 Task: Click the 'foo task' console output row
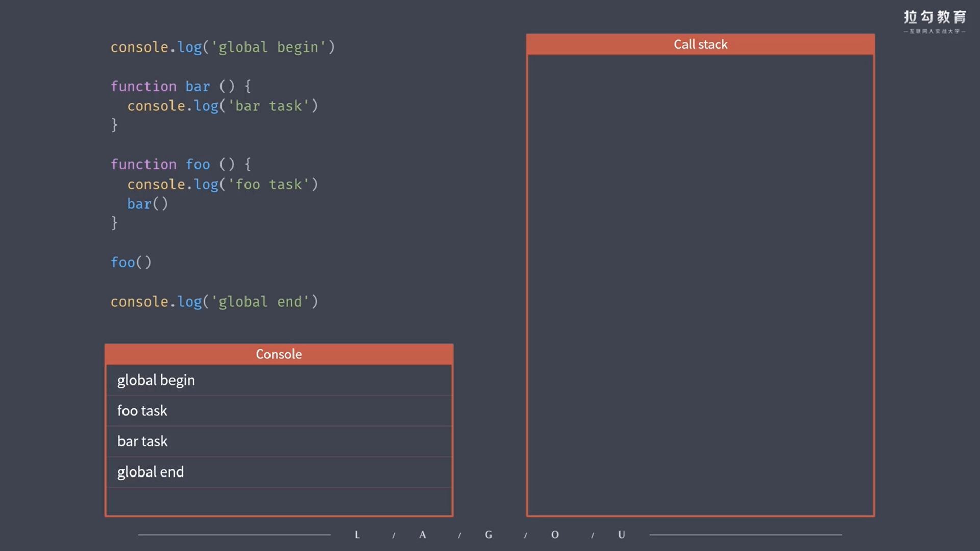[279, 411]
